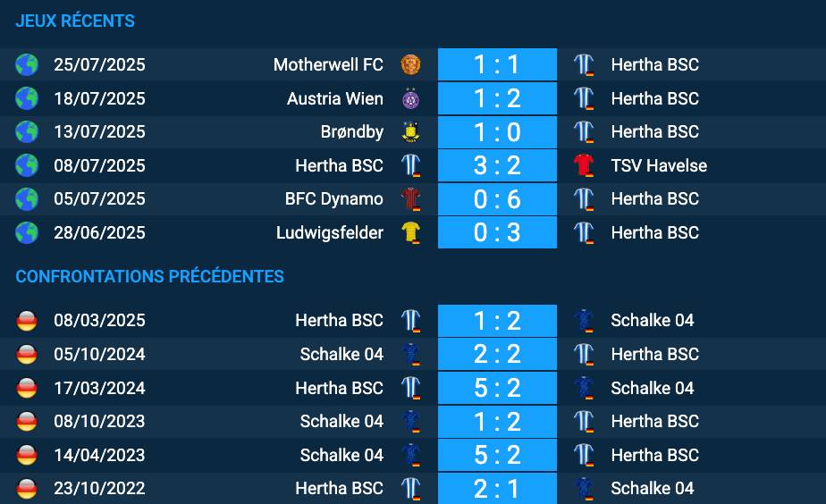Click the Austria Wien purple crest
826x504 pixels.
(410, 98)
